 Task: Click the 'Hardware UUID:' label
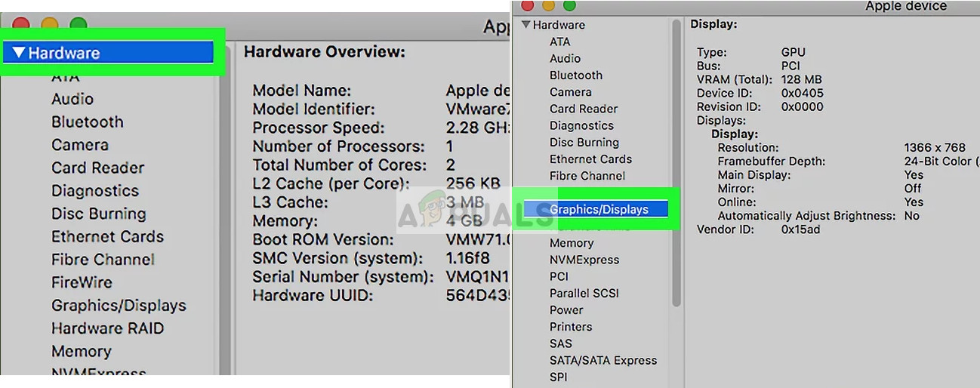pyautogui.click(x=313, y=295)
